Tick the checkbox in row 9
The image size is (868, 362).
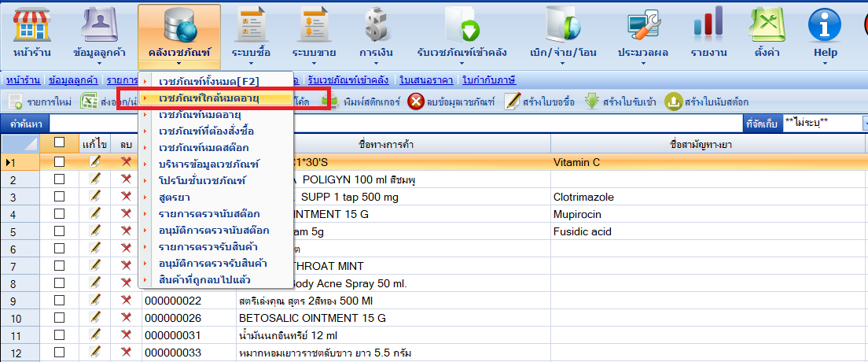[59, 300]
